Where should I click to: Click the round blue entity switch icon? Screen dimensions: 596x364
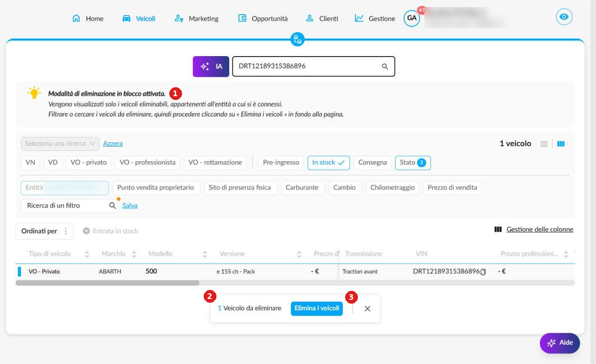pyautogui.click(x=298, y=40)
